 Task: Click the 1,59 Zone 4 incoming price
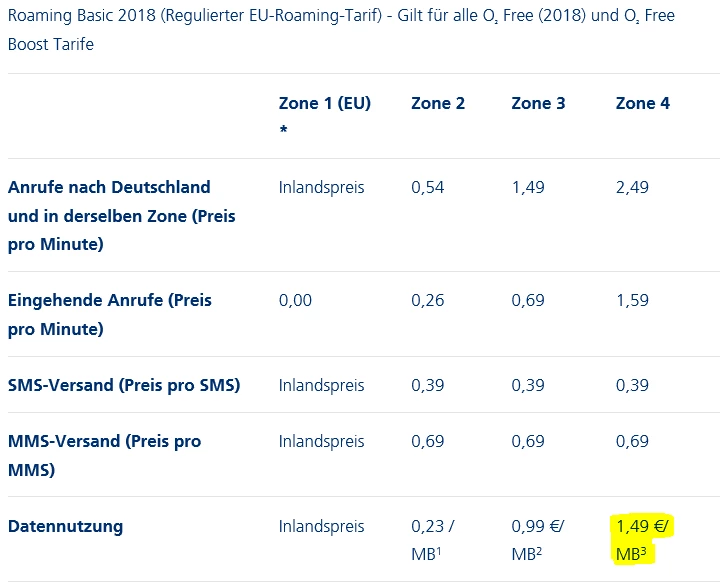click(632, 300)
